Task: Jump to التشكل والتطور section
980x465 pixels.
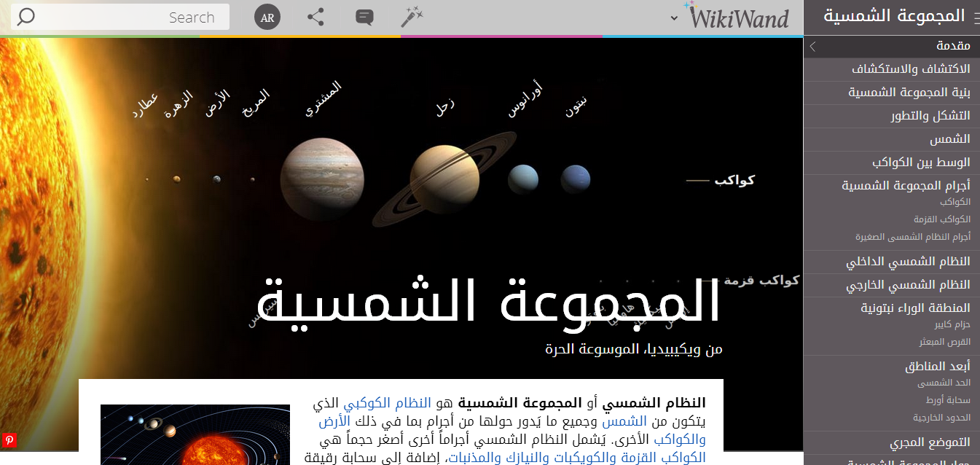Action: (930, 116)
